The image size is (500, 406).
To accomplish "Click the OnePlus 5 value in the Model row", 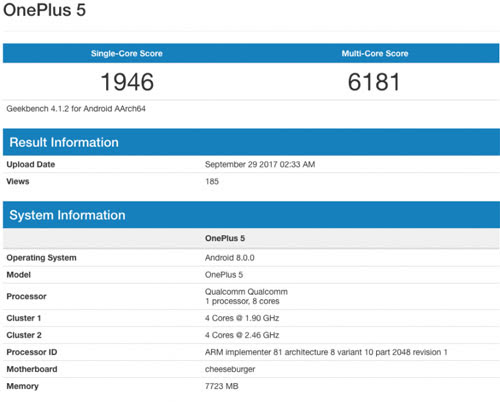I will click(x=224, y=275).
